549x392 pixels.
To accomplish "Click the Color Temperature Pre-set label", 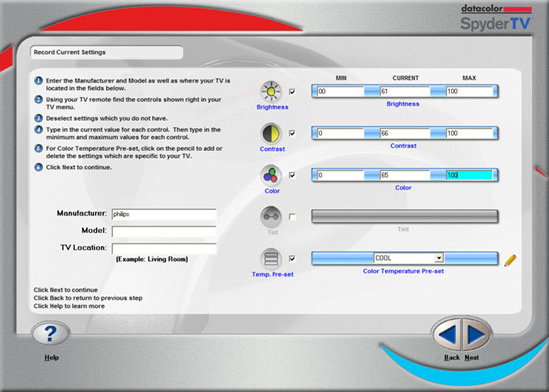I will pyautogui.click(x=403, y=271).
